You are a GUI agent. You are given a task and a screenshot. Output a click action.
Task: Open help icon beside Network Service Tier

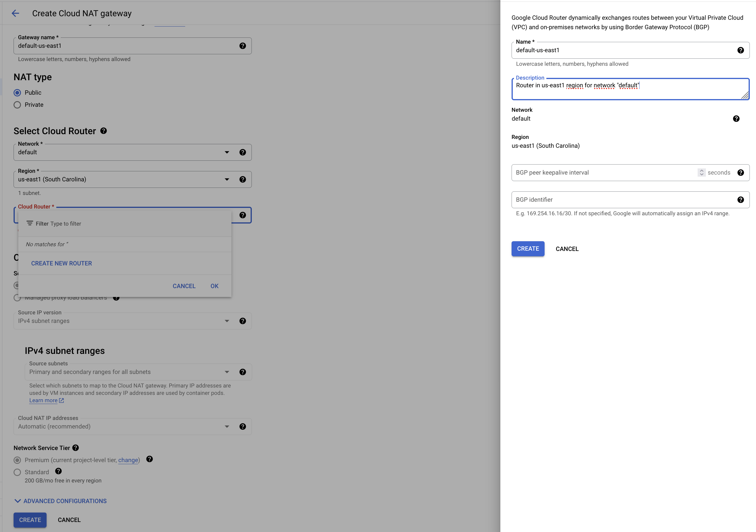(x=75, y=448)
